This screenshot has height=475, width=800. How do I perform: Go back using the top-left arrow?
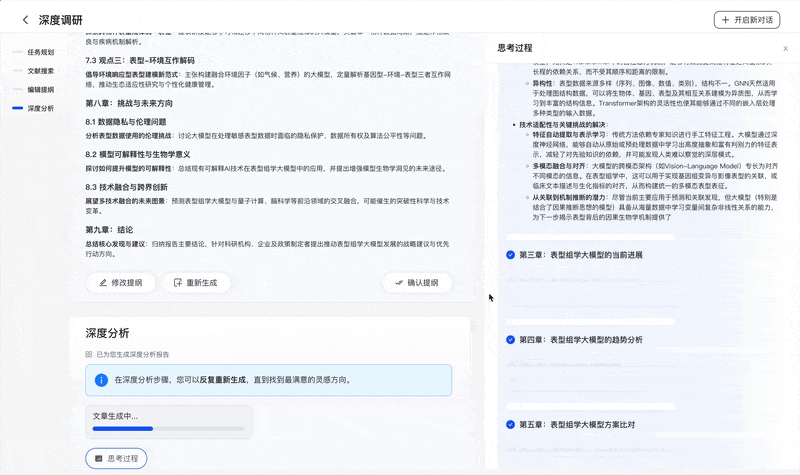pyautogui.click(x=25, y=19)
